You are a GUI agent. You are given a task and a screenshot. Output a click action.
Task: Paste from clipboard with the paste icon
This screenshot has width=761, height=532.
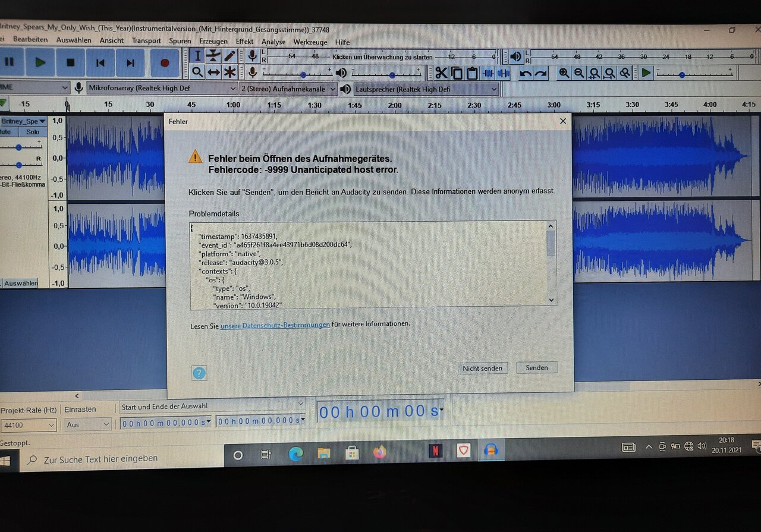472,73
